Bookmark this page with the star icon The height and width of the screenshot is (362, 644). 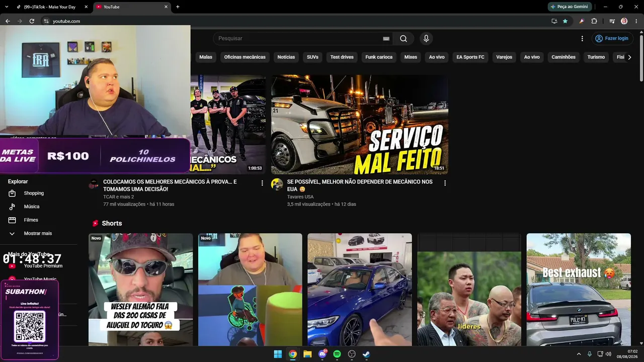coord(565,21)
